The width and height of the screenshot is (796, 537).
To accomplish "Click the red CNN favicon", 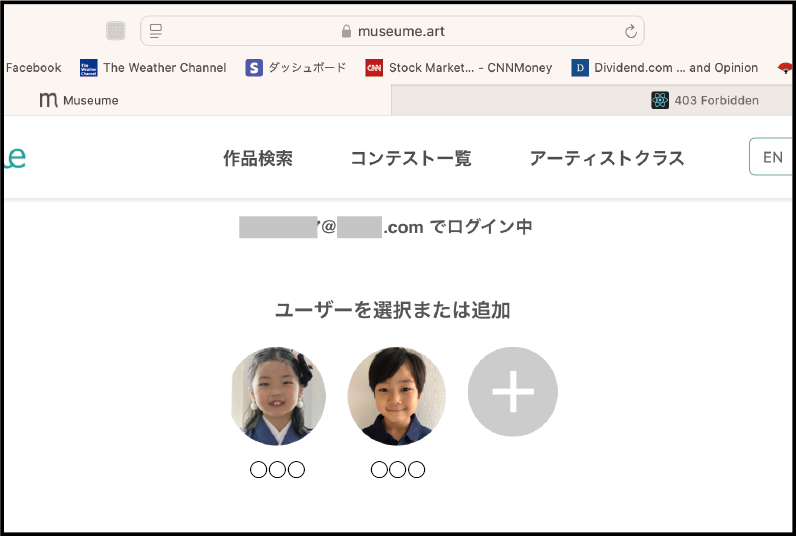I will [x=374, y=68].
